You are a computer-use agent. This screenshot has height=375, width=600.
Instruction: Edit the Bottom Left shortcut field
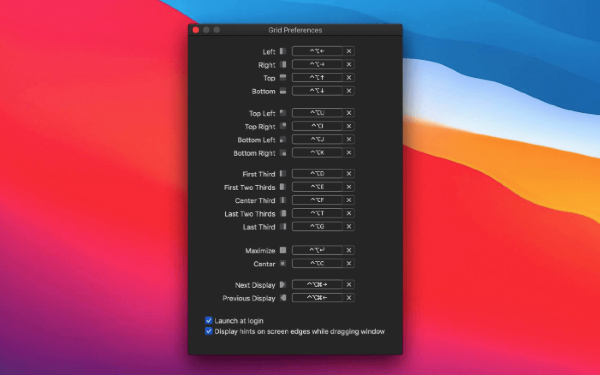coord(317,139)
